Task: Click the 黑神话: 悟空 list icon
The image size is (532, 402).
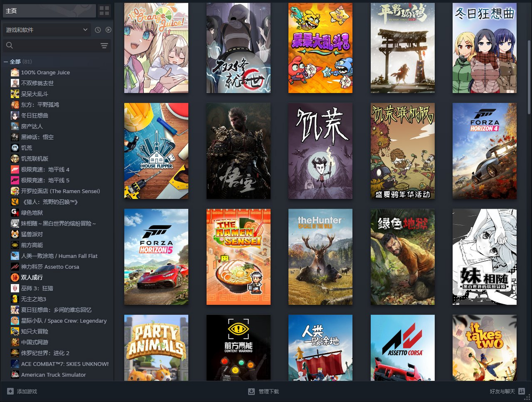Action: pyautogui.click(x=15, y=137)
